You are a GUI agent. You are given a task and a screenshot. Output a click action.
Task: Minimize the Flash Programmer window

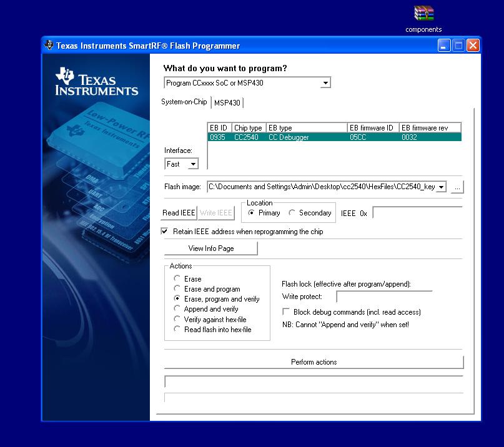(443, 46)
